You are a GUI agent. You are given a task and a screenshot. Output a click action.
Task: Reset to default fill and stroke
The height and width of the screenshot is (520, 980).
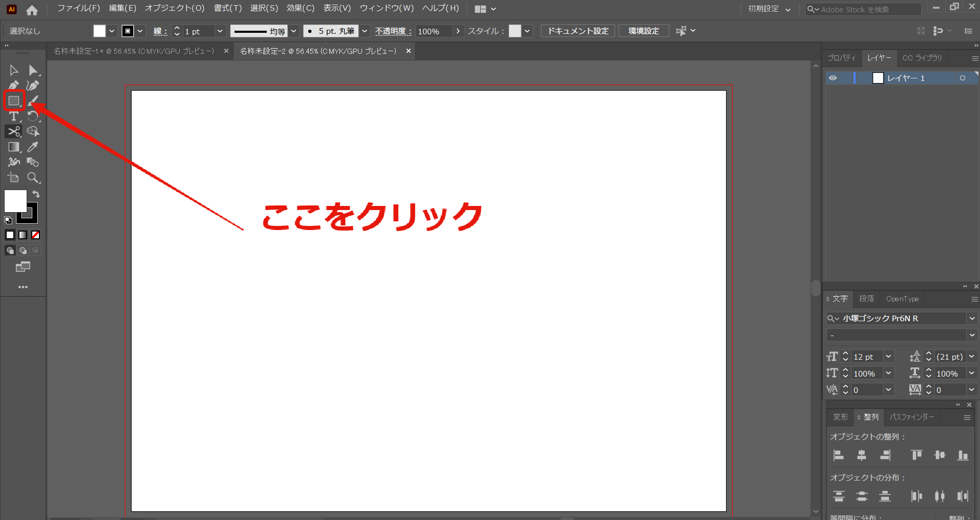pos(8,220)
